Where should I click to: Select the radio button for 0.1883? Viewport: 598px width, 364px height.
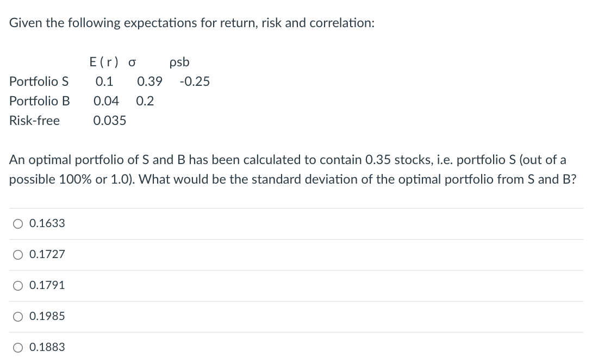[x=17, y=347]
